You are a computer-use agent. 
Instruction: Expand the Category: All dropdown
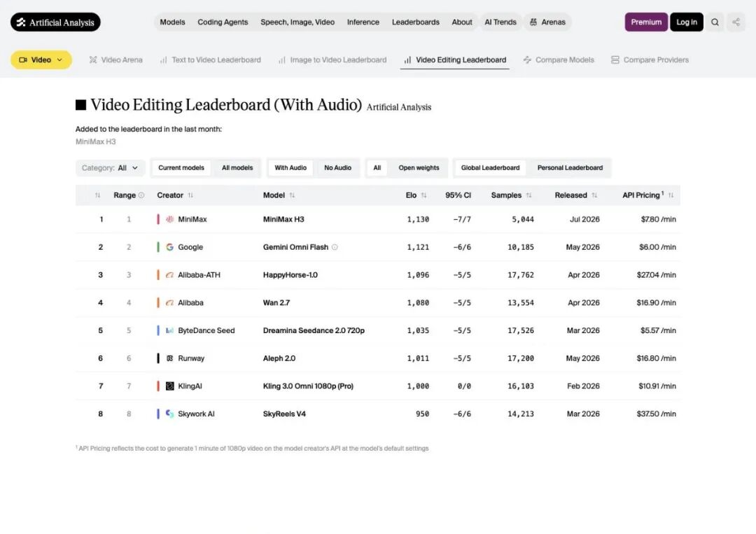point(110,168)
